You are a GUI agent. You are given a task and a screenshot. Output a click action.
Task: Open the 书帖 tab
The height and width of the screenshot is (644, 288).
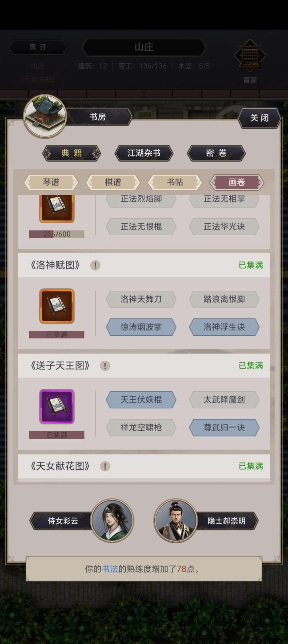(175, 182)
